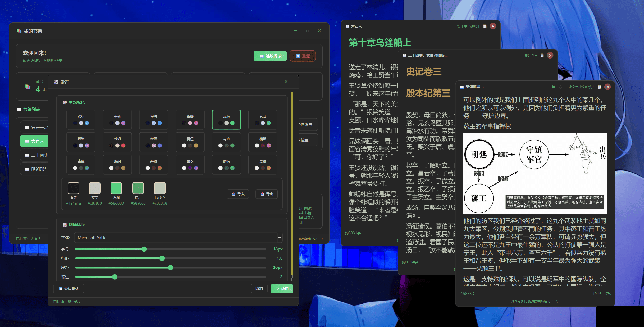644x327 pixels.
Task: Close the 明朝那些事 reader with red X
Action: [608, 87]
